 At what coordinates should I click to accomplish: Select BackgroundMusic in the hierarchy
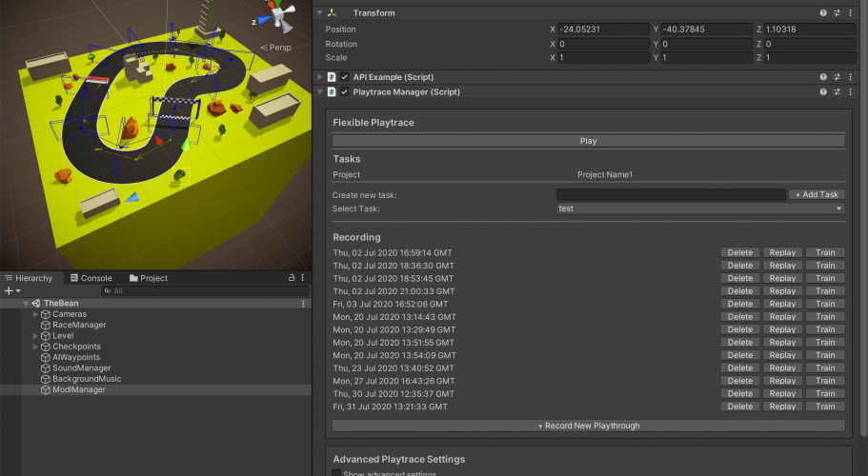coord(87,379)
